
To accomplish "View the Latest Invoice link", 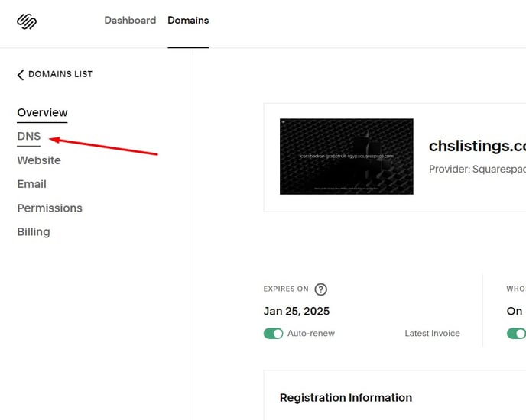I will 432,333.
